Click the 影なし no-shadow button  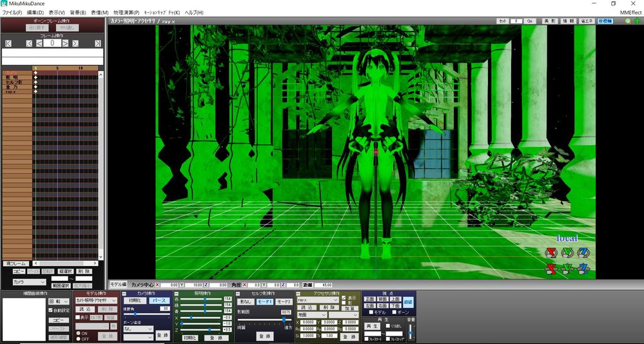tap(246, 301)
